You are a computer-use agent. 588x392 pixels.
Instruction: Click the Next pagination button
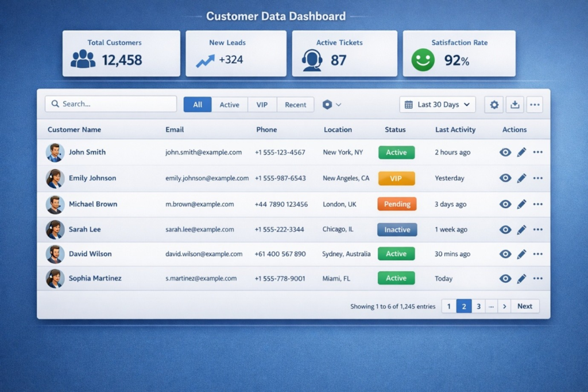pos(525,306)
